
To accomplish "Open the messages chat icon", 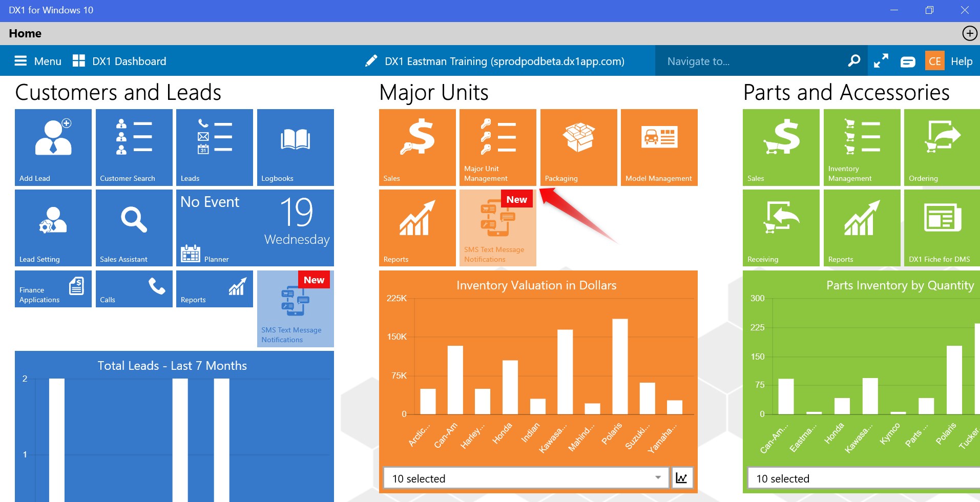I will (908, 62).
